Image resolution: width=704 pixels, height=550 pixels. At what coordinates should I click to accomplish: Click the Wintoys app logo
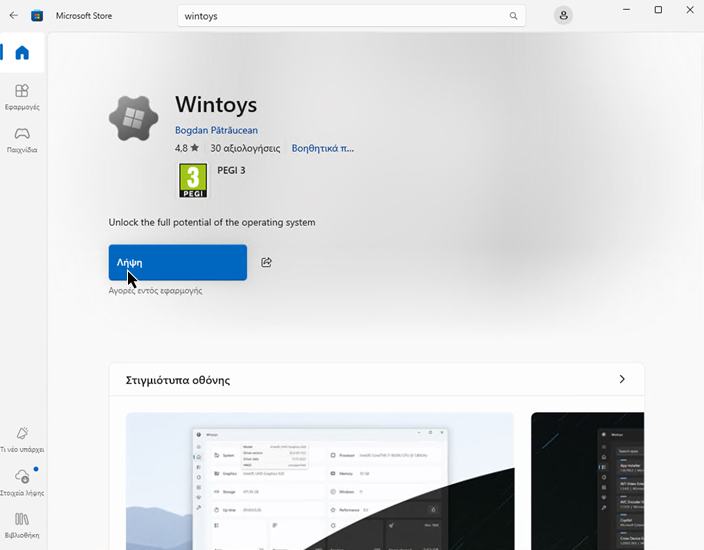(x=134, y=120)
